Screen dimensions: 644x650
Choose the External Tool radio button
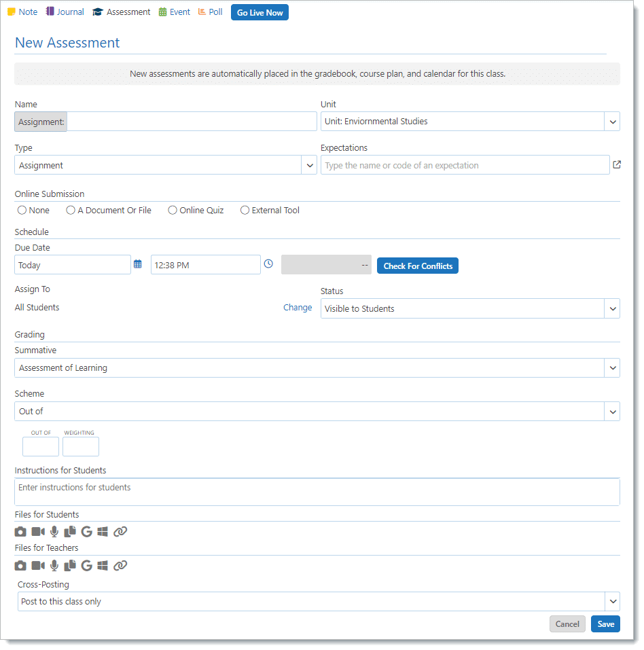pyautogui.click(x=245, y=211)
